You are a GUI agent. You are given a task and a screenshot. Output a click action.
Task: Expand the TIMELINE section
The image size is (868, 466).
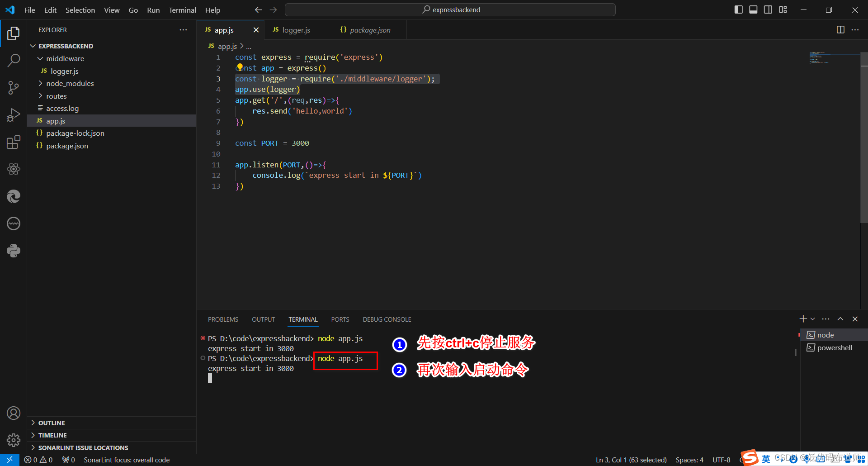pos(112,435)
